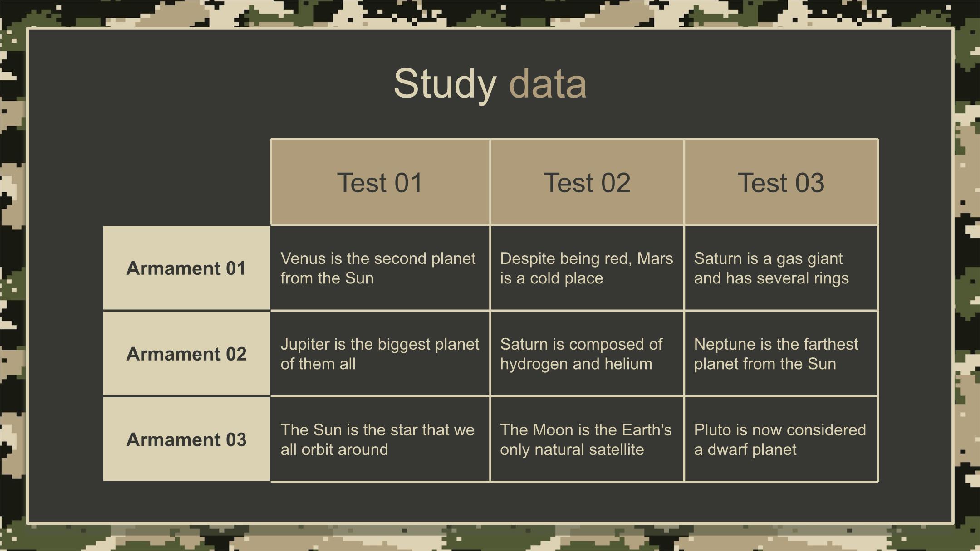The image size is (980, 551).
Task: Click the Test 03 column header
Action: coord(781,182)
